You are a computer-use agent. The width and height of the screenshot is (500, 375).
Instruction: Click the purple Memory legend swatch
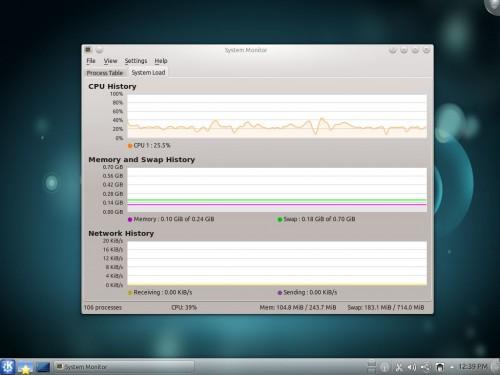pos(130,219)
